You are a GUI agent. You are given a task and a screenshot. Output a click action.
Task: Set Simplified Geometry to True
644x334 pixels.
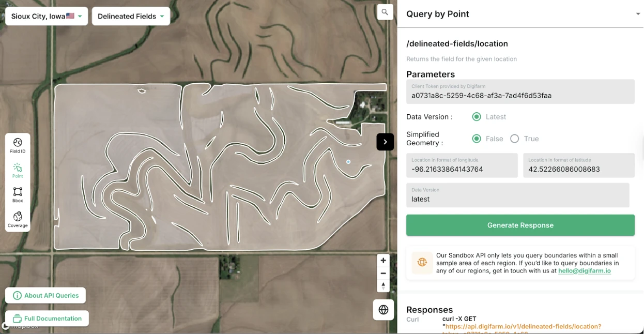point(514,139)
